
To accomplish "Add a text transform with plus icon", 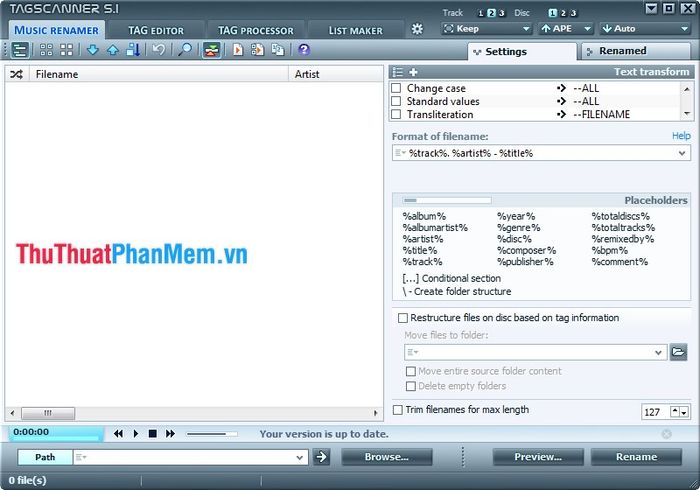I will point(413,72).
